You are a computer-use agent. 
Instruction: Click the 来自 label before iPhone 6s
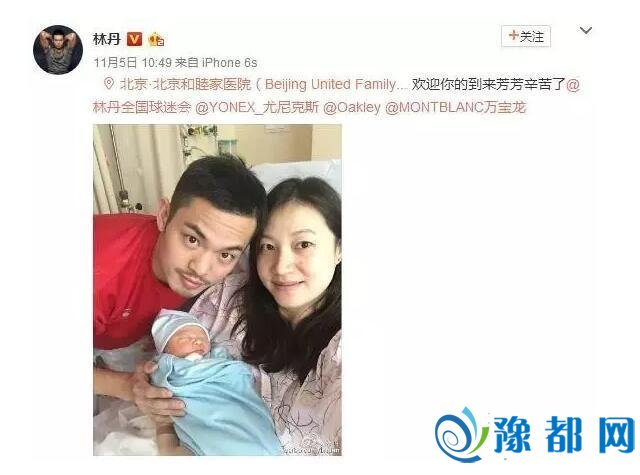187,62
